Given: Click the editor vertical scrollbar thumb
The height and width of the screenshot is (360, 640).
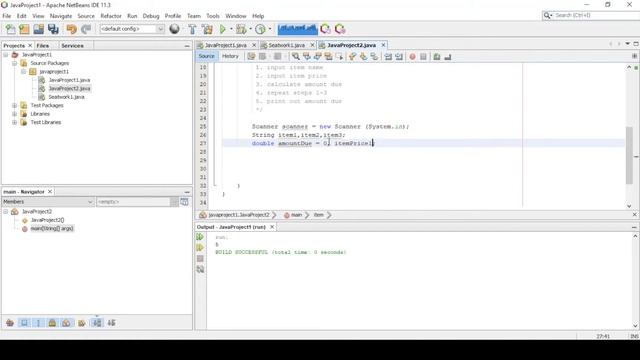Looking at the screenshot, I should point(629,155).
